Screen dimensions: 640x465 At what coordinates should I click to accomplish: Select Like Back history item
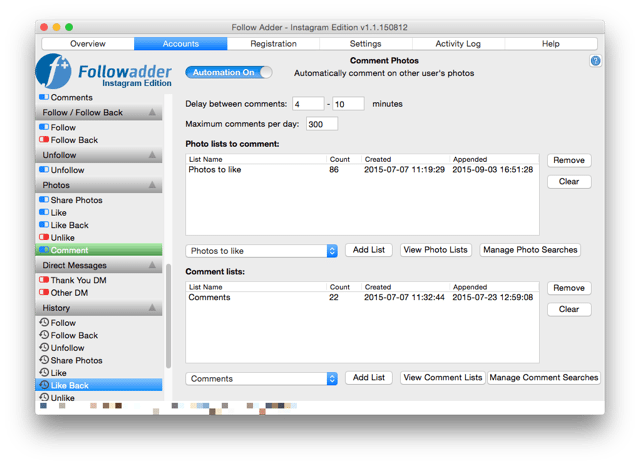[99, 385]
